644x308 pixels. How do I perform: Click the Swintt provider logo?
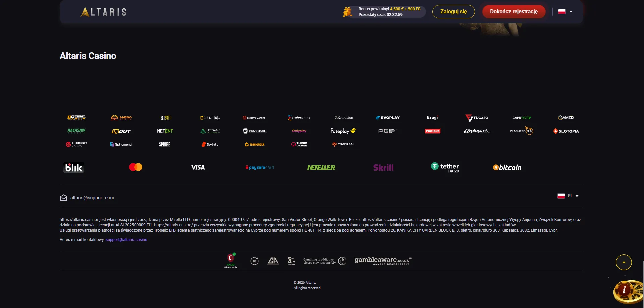(210, 144)
